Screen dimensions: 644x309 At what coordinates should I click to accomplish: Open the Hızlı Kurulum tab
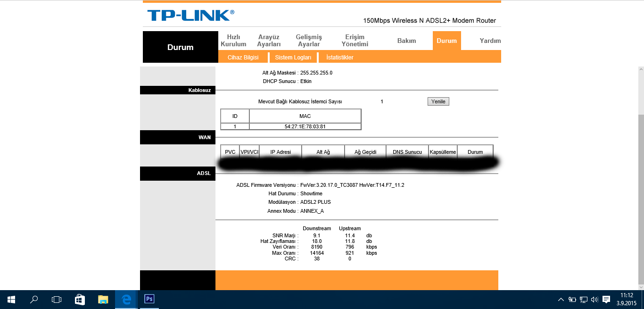pos(233,41)
